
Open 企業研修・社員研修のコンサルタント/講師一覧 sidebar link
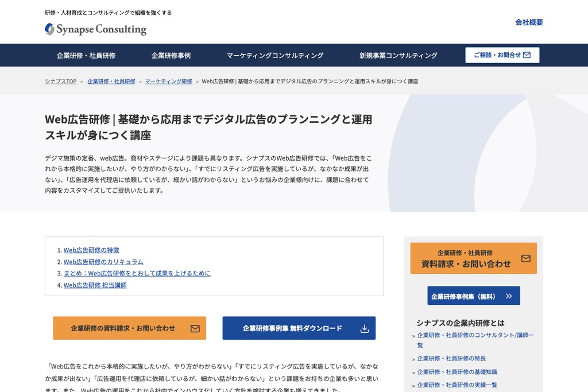tap(475, 340)
